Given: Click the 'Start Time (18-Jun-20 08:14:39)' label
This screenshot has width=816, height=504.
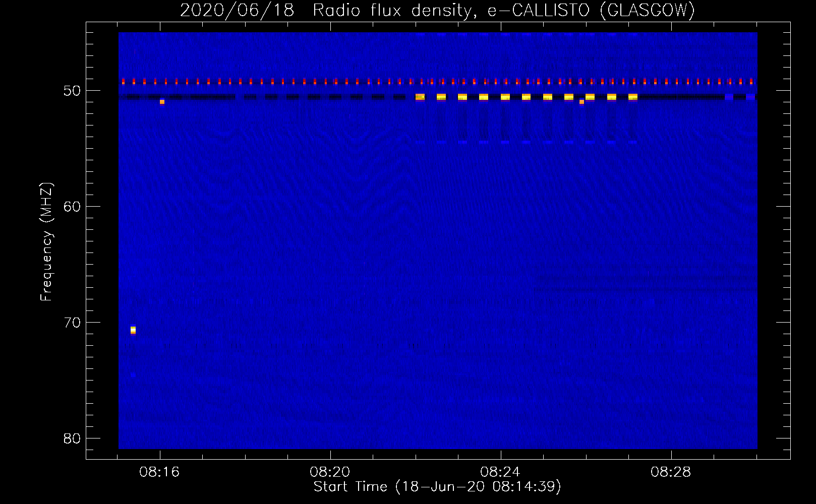Looking at the screenshot, I should click(437, 487).
